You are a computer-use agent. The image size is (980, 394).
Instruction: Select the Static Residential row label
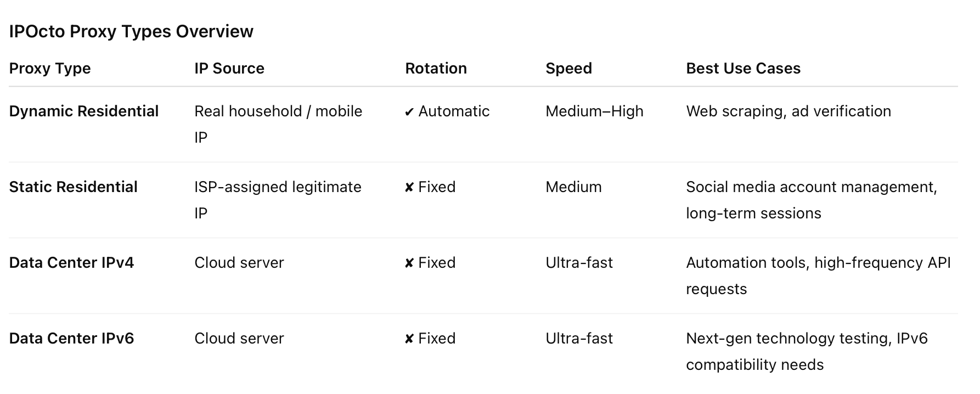74,187
